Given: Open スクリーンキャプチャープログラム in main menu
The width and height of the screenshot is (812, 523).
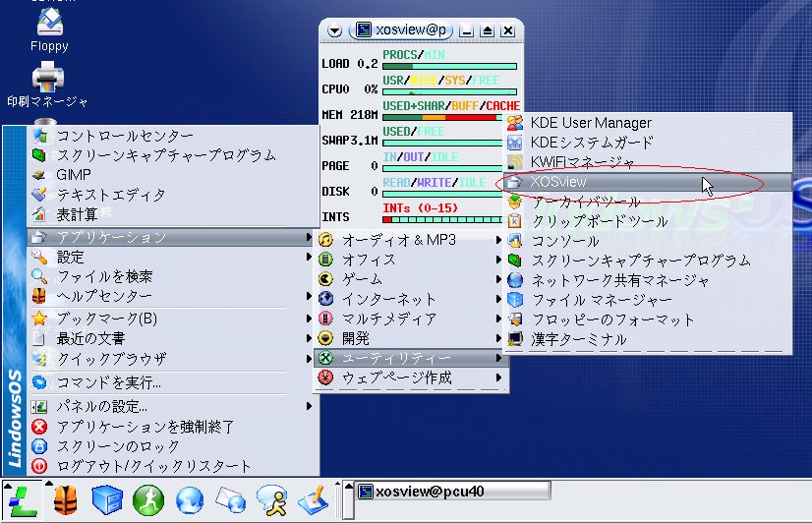Looking at the screenshot, I should point(172,155).
